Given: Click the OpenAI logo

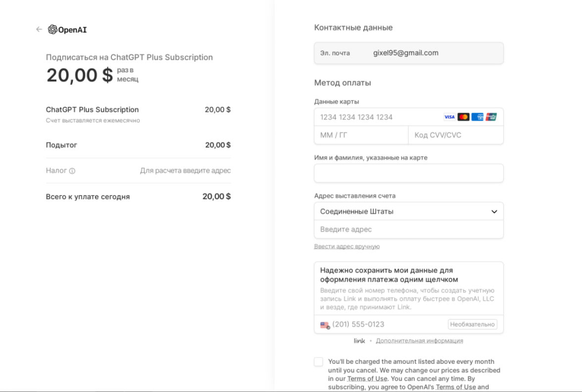Looking at the screenshot, I should (x=67, y=30).
